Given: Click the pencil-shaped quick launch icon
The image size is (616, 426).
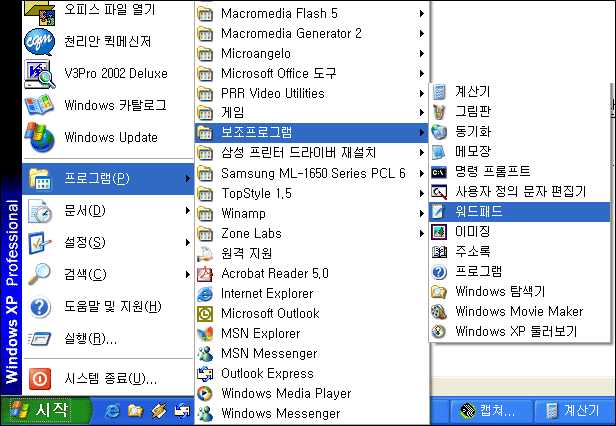Looking at the screenshot, I should pos(159,411).
